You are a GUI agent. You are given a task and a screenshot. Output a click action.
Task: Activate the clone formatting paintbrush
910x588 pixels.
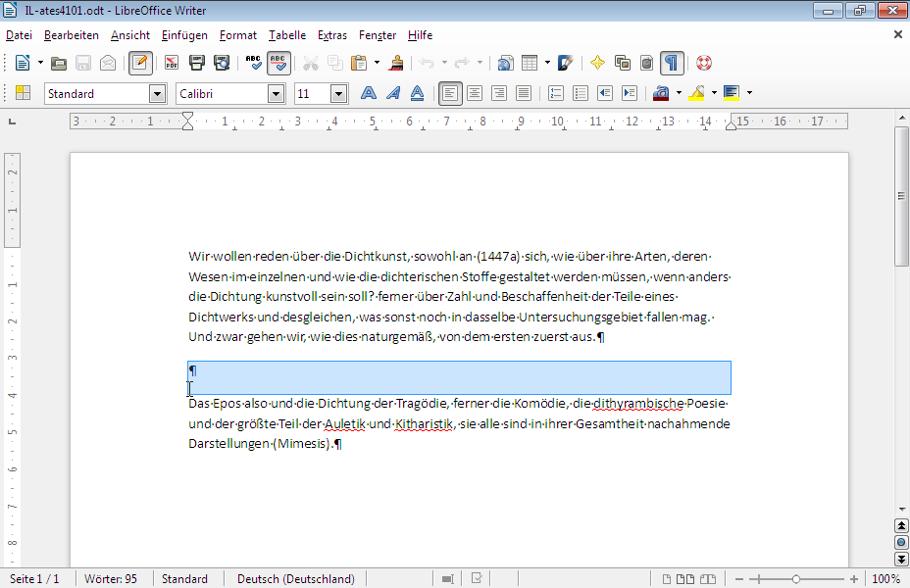(396, 63)
